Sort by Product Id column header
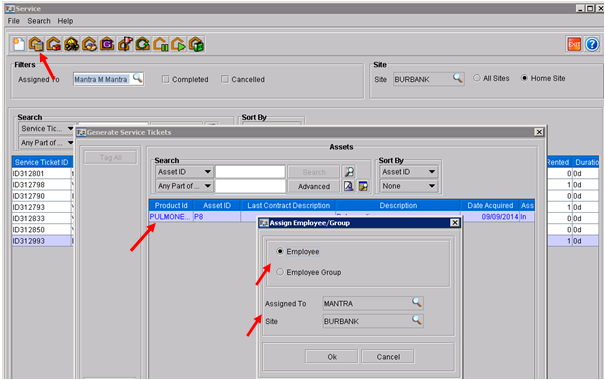This screenshot has width=605, height=380. click(171, 205)
